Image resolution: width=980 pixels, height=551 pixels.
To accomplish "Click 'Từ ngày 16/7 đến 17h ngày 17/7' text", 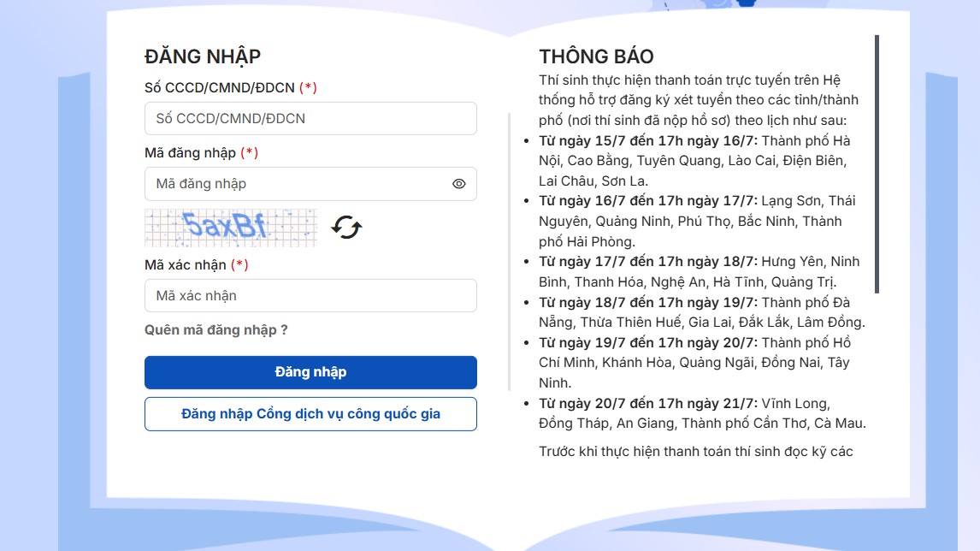I will click(x=648, y=201).
